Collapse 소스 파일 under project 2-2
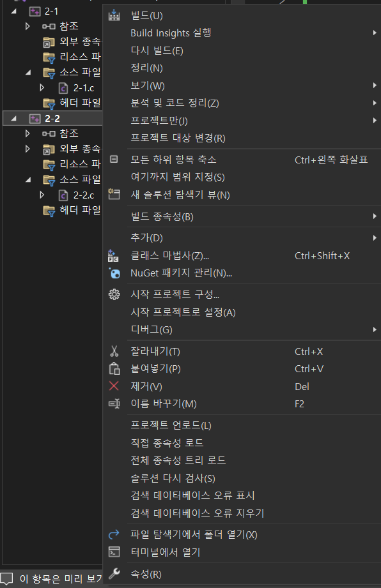381x588 pixels. click(28, 179)
